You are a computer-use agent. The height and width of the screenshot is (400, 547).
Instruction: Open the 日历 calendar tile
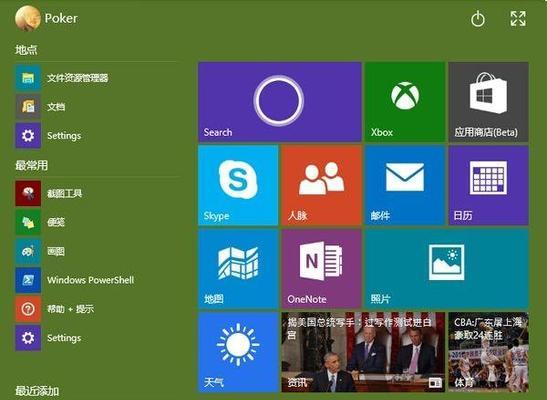pyautogui.click(x=488, y=185)
